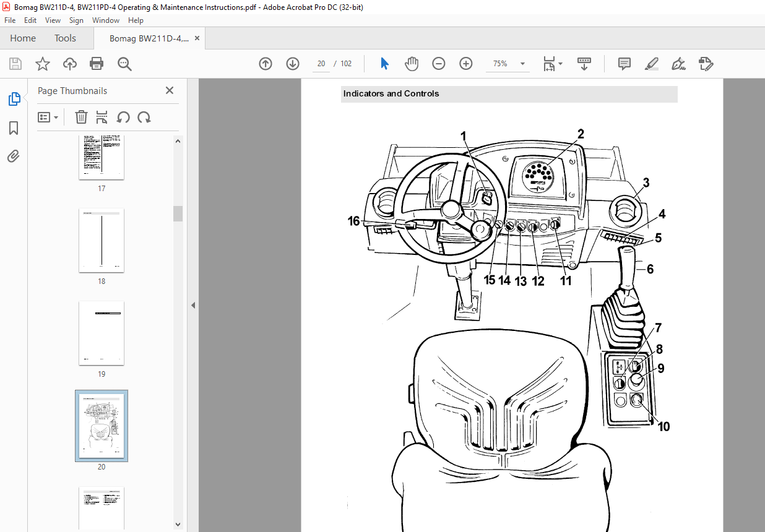The width and height of the screenshot is (765, 532).
Task: Collapse the navigation pane with the left arrow
Action: pos(192,305)
